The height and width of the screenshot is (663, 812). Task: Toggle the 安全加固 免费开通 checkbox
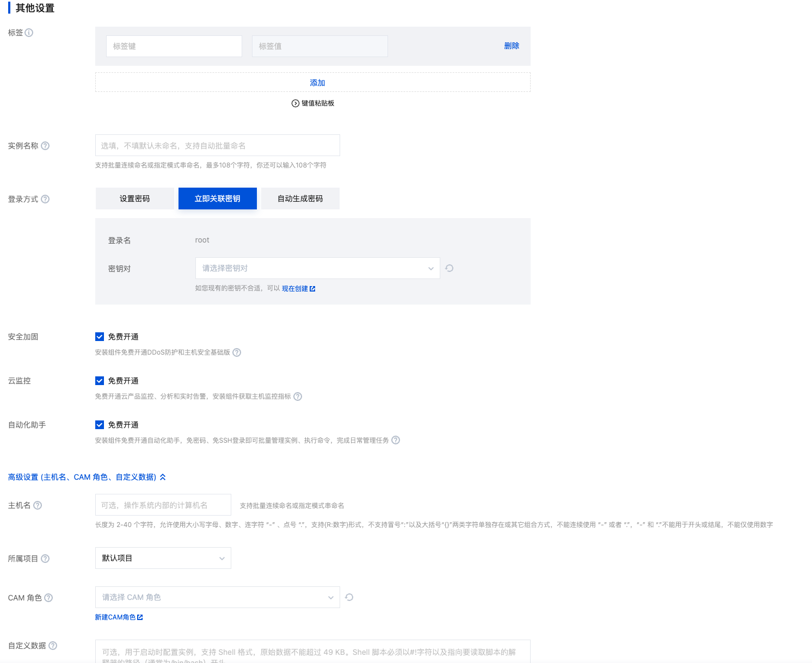click(x=100, y=337)
